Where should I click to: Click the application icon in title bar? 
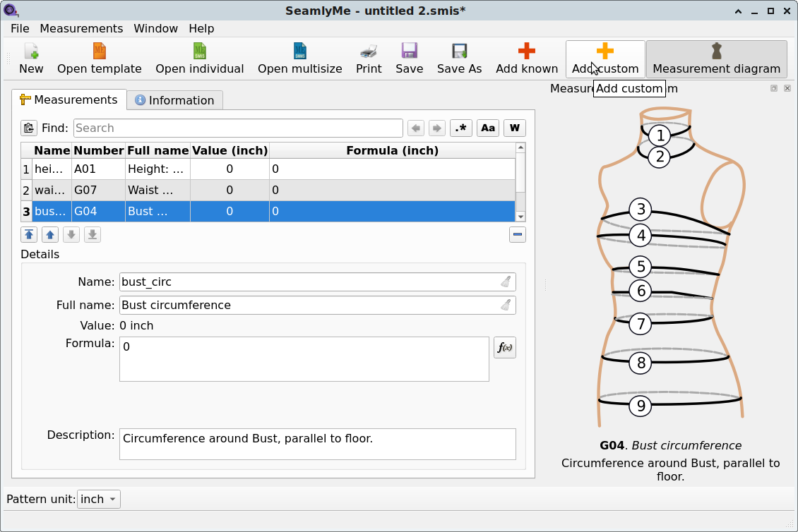click(10, 10)
